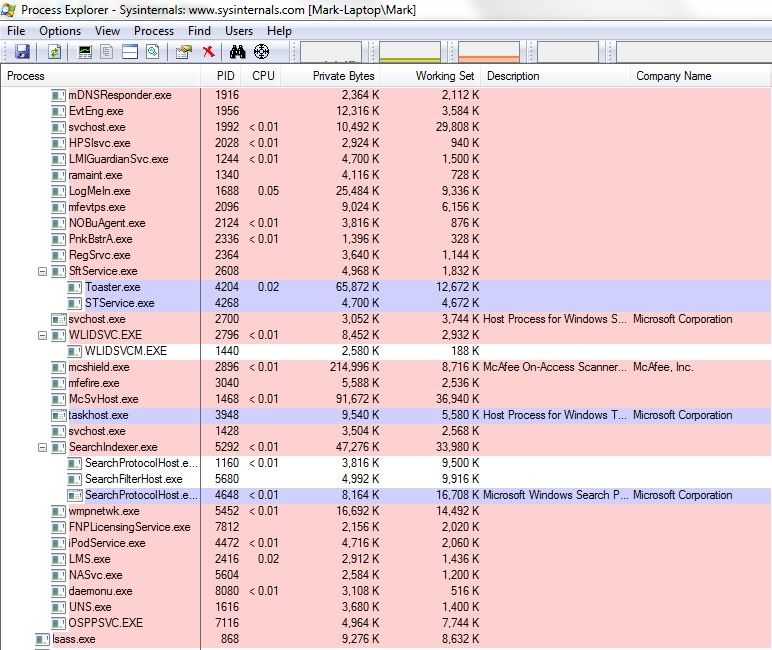Sort by the Working Set column header

click(x=431, y=76)
